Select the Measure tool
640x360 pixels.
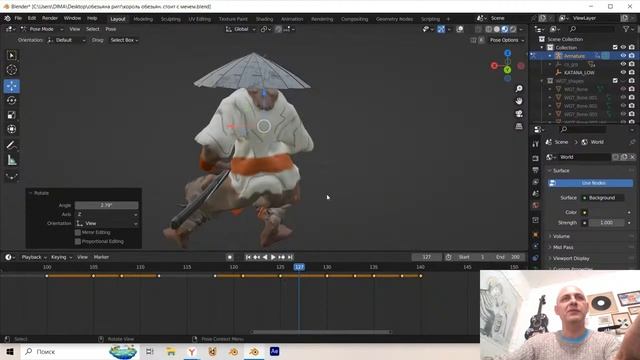click(x=11, y=160)
